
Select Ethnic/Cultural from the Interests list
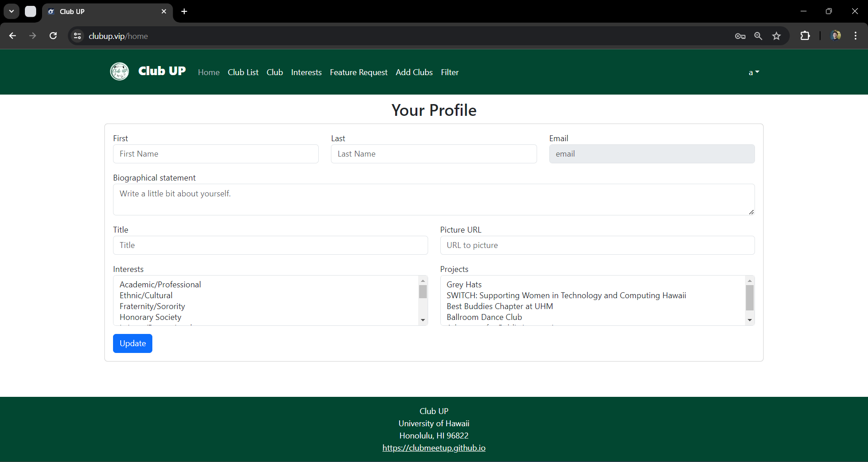coord(146,295)
